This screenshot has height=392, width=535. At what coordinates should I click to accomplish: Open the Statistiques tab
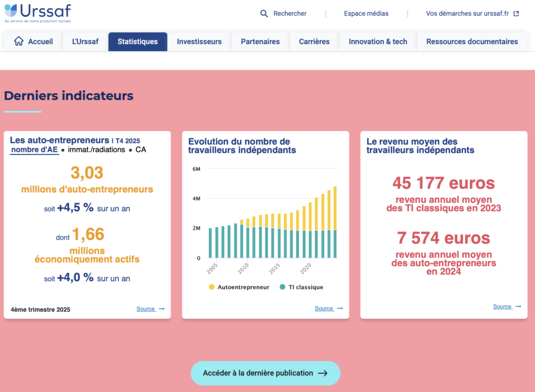(138, 42)
